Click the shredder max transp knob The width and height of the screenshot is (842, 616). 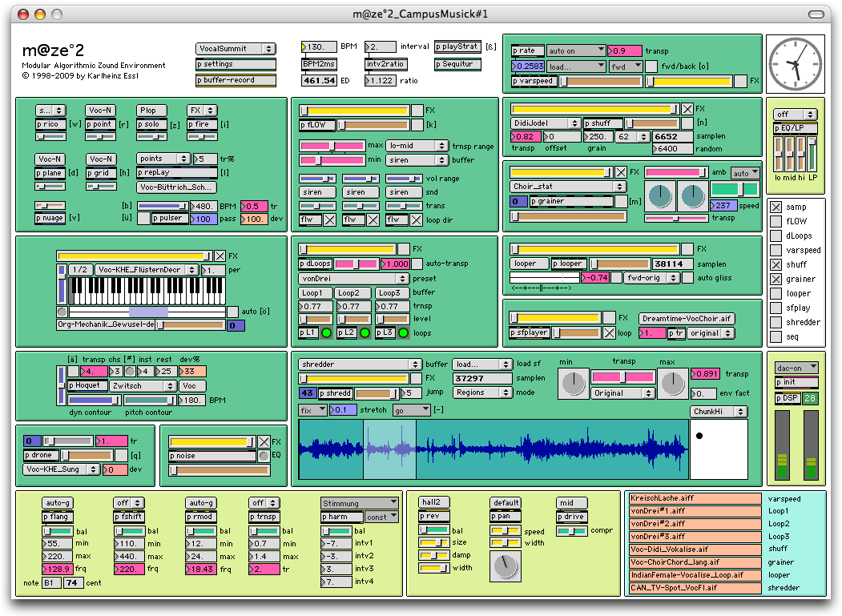coord(672,384)
